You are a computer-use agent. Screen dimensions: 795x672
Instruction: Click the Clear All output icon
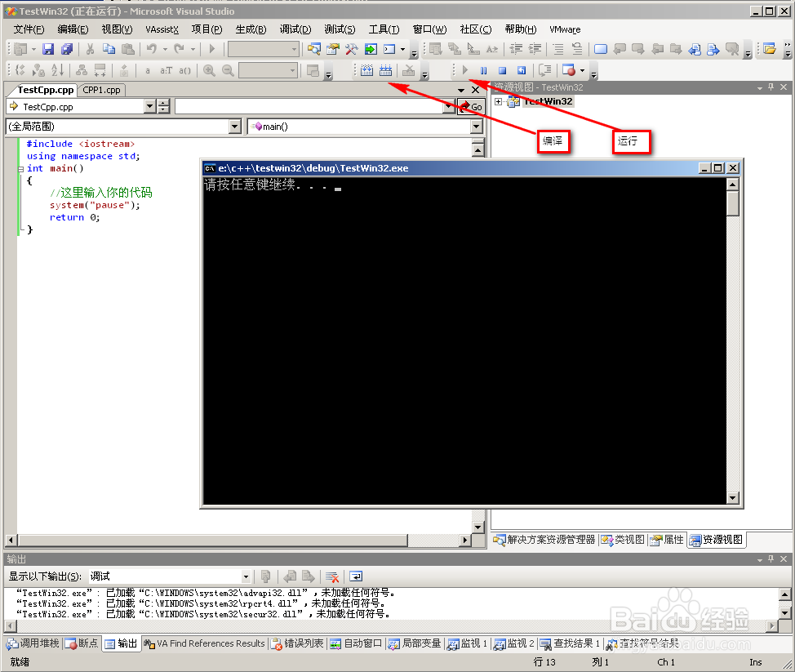tap(333, 576)
